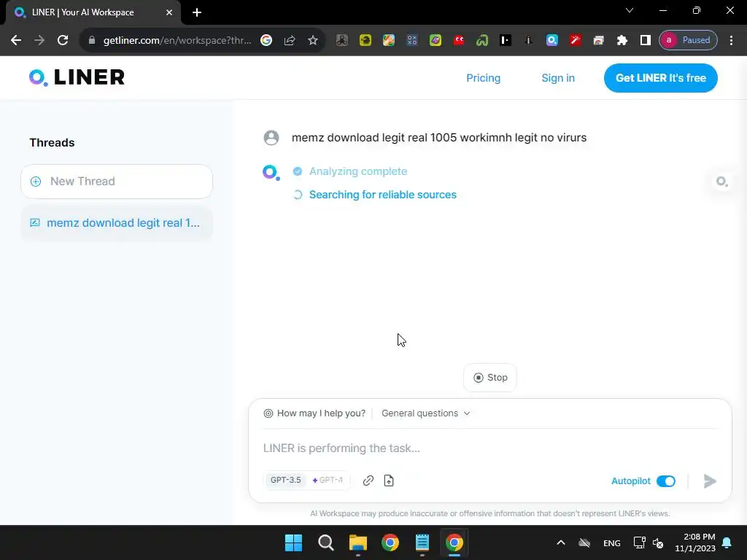Screen dimensions: 747x560
Task: Open taskbar Search
Action: [x=326, y=542]
